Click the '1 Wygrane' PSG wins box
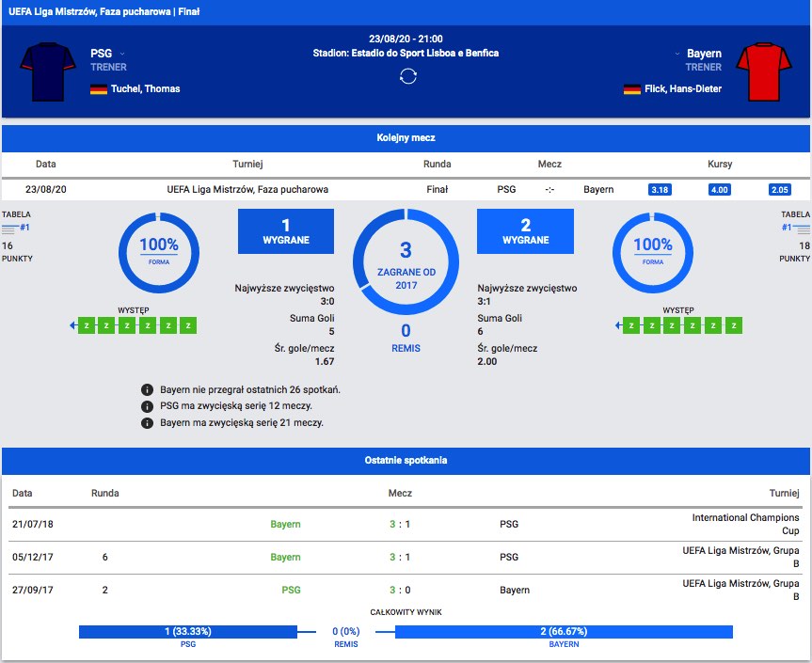The image size is (812, 663). click(286, 232)
